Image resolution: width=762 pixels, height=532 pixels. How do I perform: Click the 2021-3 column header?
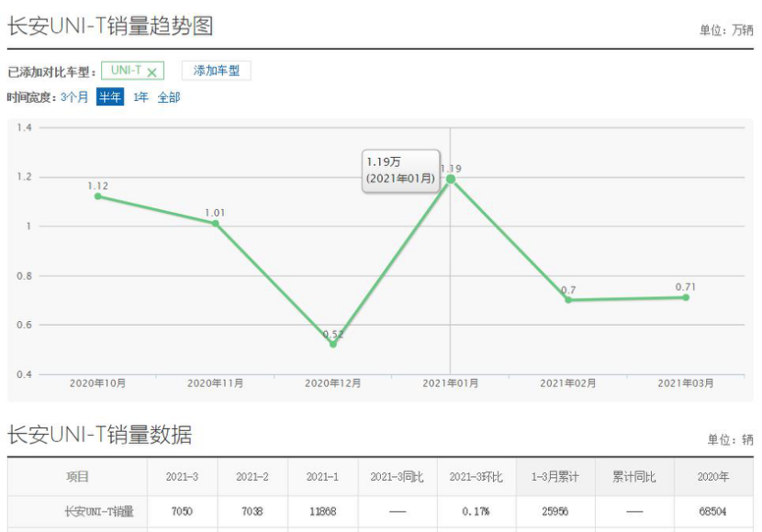click(x=183, y=477)
